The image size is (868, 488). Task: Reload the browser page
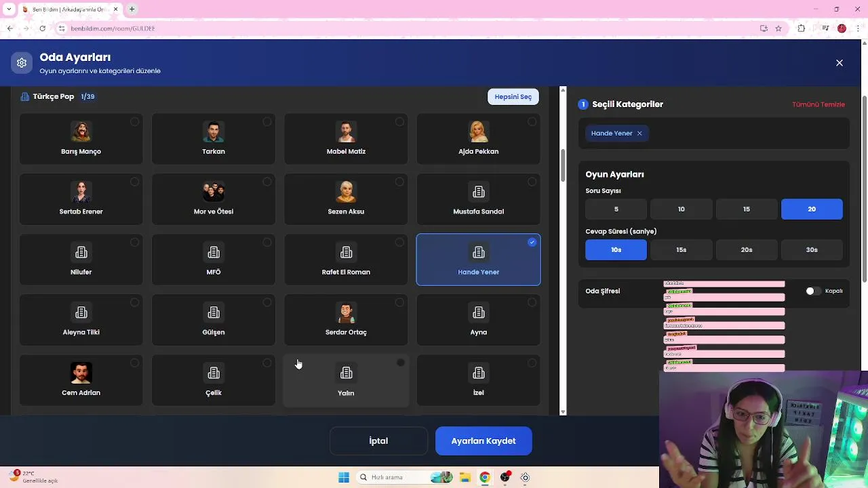click(x=42, y=28)
